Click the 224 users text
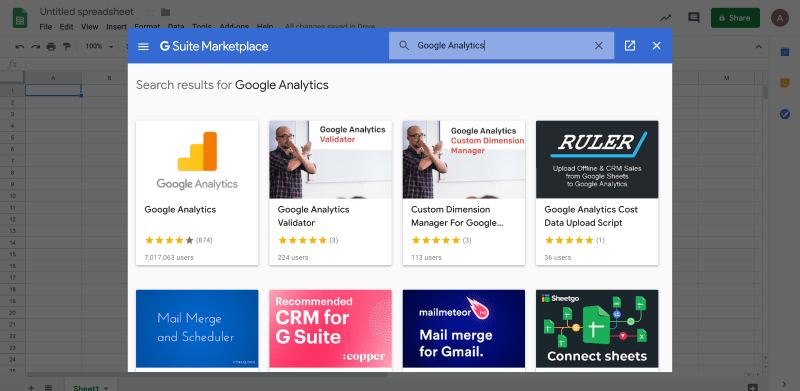800x391 pixels. point(293,258)
